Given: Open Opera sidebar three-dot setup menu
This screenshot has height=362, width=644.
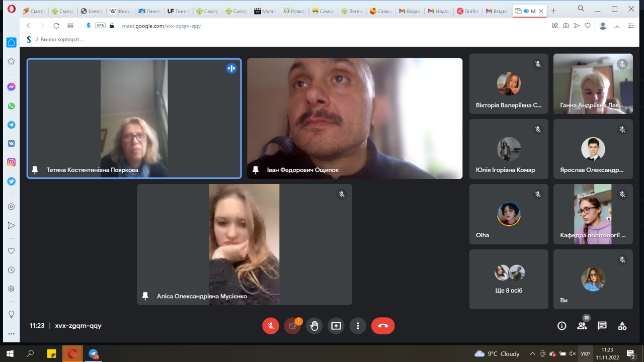Looking at the screenshot, I should tap(11, 333).
